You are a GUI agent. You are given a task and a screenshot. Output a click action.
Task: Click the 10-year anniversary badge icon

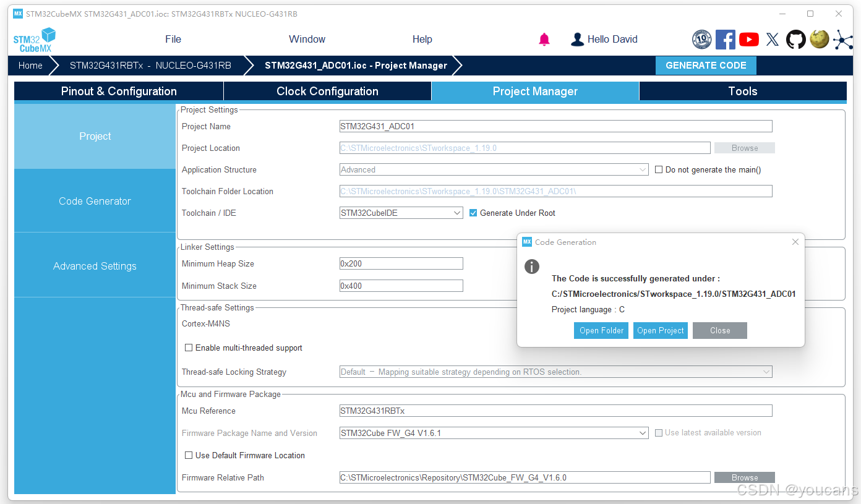[701, 40]
